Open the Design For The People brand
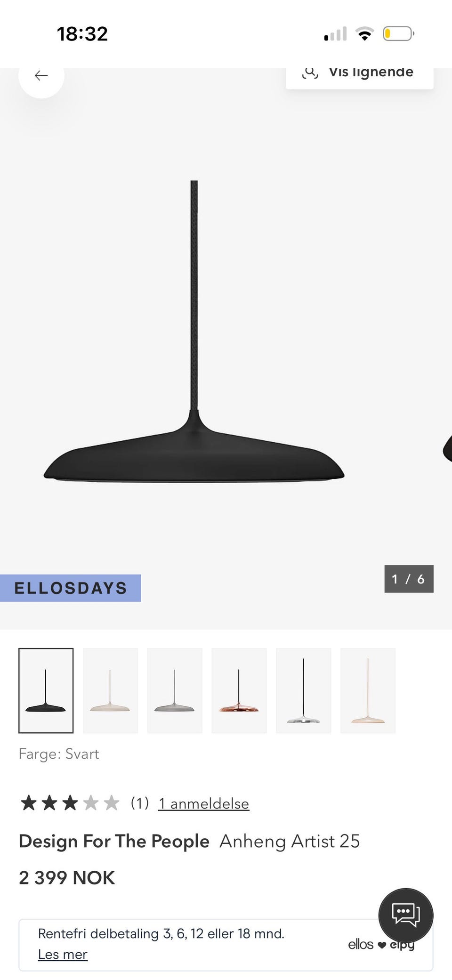The image size is (452, 980). [x=114, y=841]
